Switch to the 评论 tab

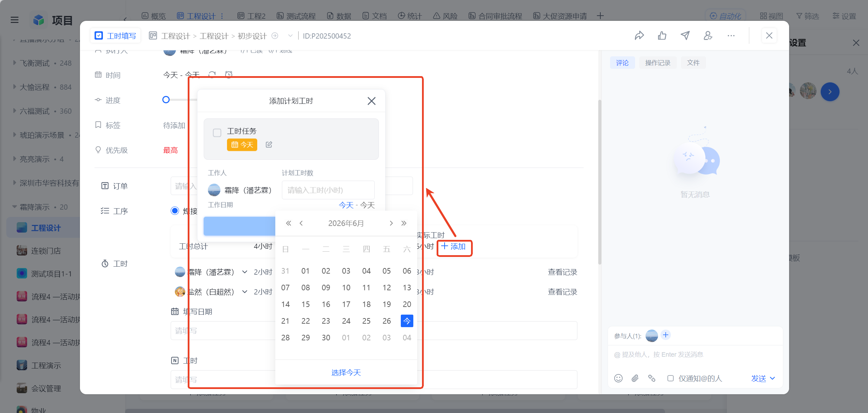coord(622,63)
